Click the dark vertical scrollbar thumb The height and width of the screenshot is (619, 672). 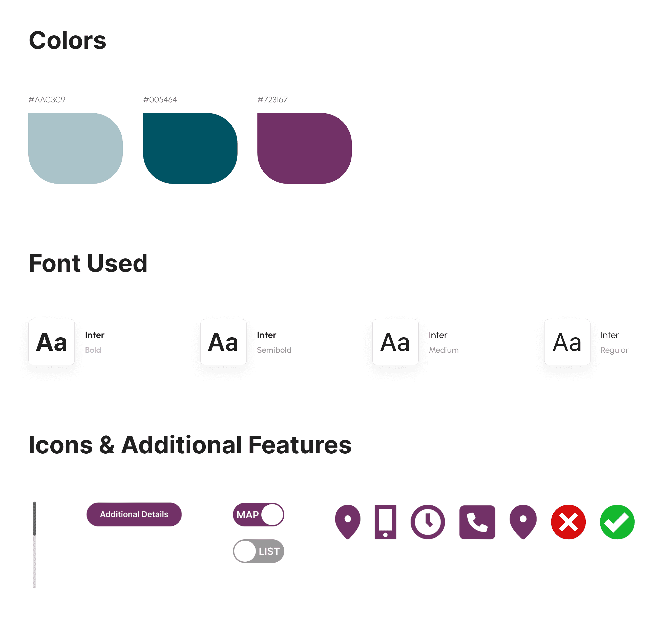(34, 518)
